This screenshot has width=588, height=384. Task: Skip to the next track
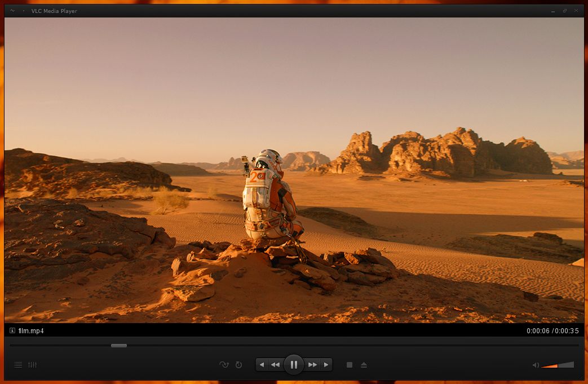pyautogui.click(x=326, y=364)
